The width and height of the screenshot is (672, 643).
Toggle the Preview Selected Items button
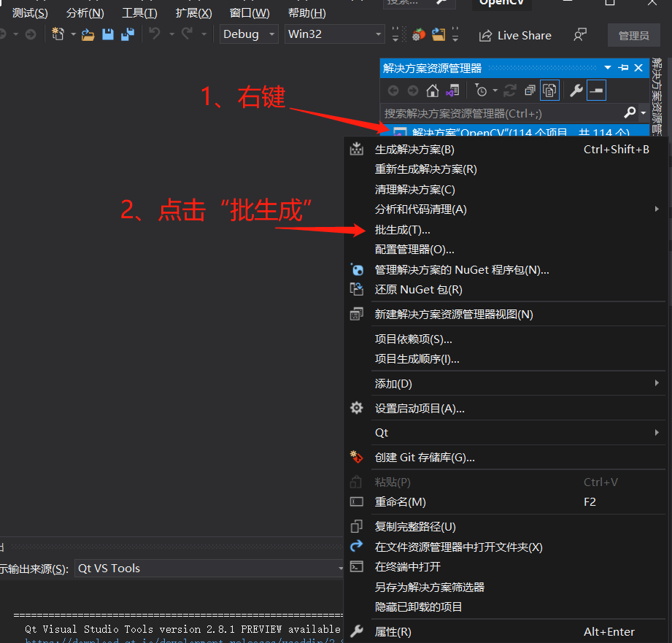596,91
